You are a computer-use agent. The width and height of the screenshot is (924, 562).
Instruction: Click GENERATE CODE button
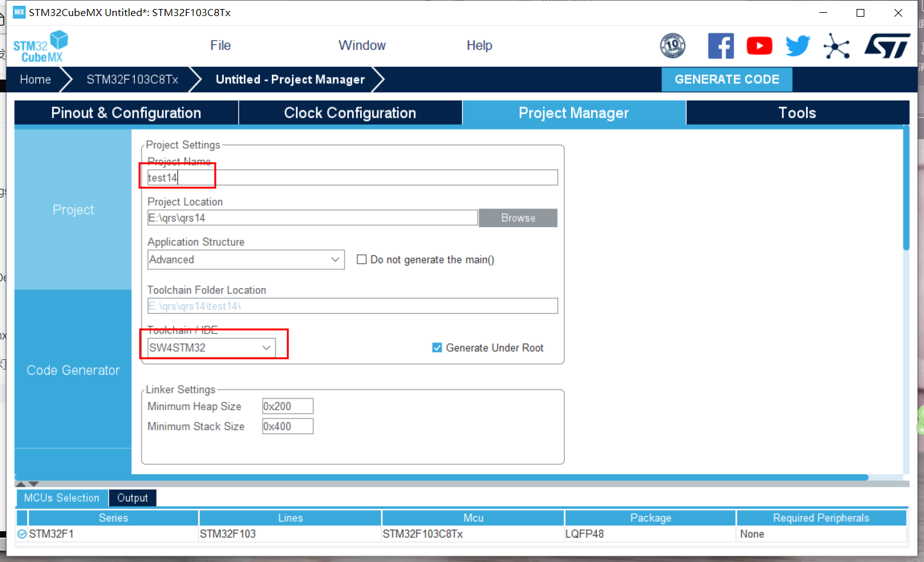point(726,80)
